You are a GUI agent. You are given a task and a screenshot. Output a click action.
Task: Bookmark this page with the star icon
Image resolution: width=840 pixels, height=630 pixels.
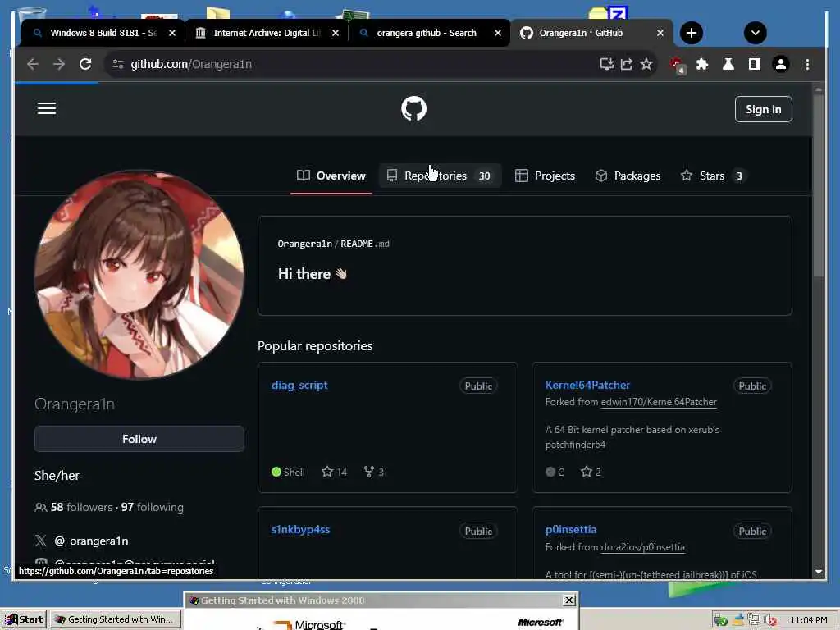pos(646,64)
